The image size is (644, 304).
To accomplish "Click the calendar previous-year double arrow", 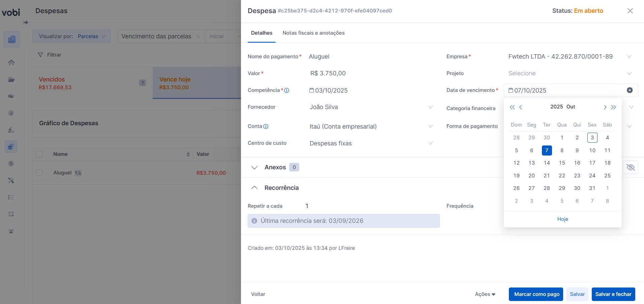I will point(512,107).
